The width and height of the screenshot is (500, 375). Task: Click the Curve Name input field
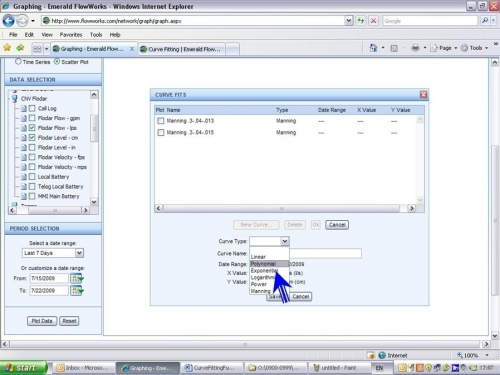click(x=305, y=253)
